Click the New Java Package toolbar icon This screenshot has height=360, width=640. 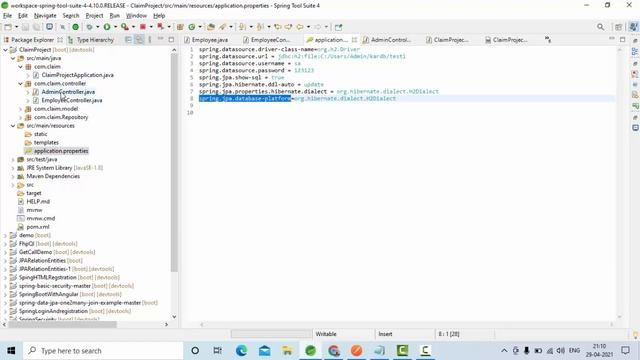pyautogui.click(x=180, y=27)
